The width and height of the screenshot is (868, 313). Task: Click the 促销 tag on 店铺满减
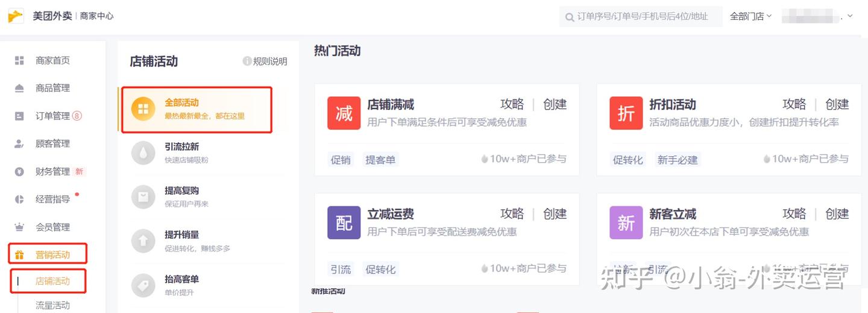[x=341, y=160]
